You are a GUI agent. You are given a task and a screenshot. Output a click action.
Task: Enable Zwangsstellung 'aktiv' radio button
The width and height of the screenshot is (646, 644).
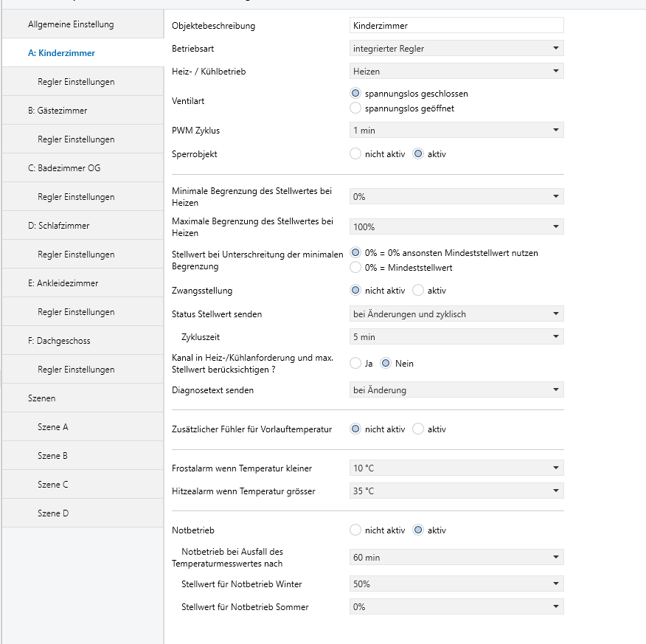point(418,291)
